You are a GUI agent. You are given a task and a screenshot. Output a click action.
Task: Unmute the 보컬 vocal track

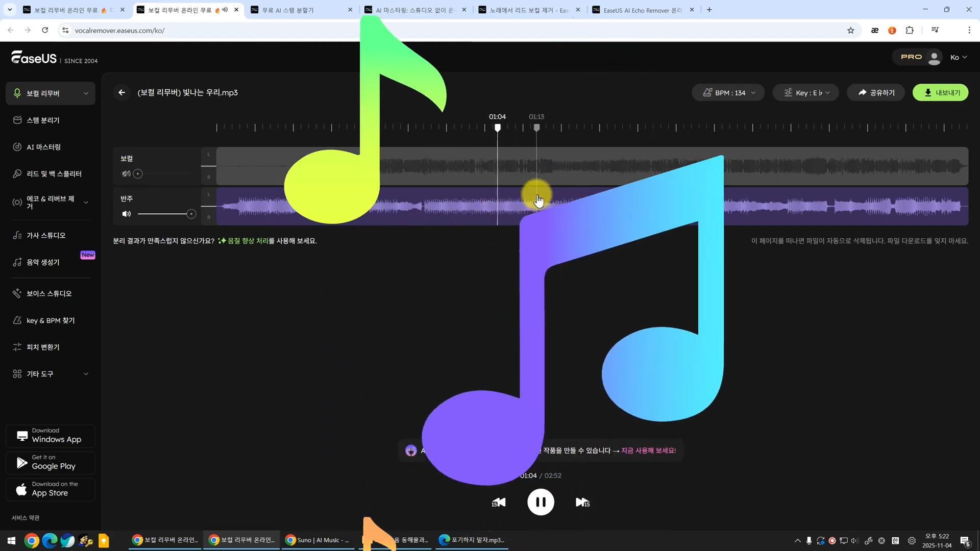click(126, 174)
